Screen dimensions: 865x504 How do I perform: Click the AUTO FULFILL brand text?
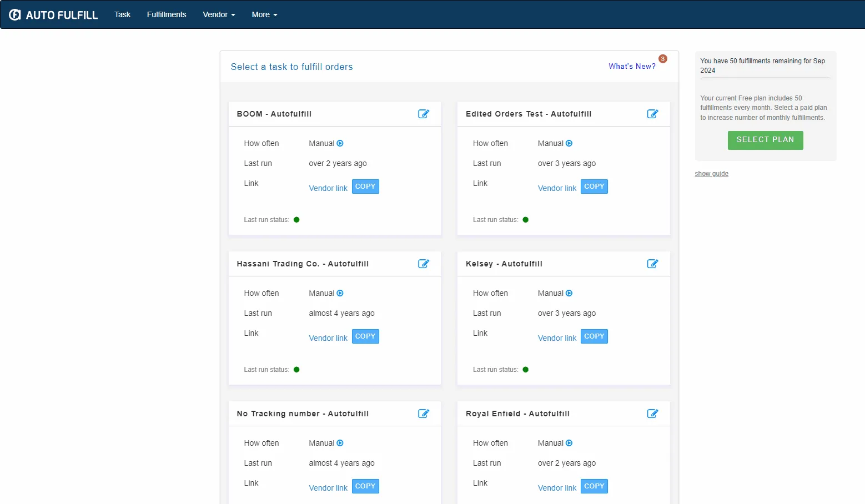(62, 15)
